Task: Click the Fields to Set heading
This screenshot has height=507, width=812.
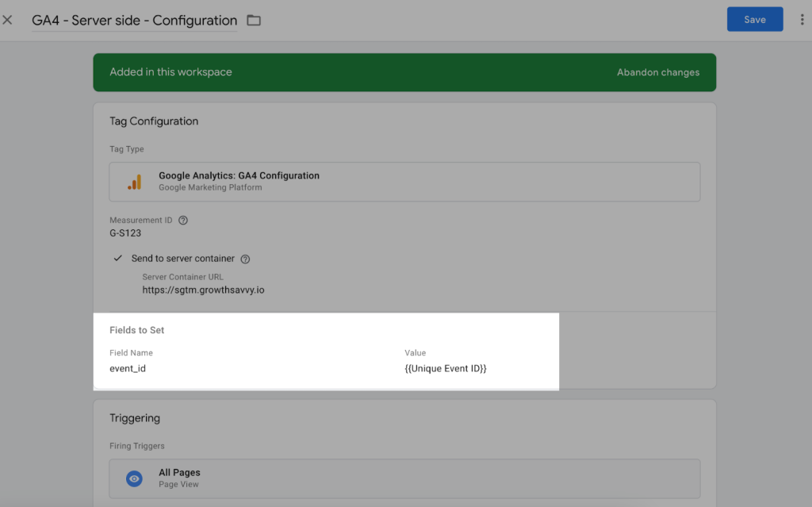Action: coord(136,330)
